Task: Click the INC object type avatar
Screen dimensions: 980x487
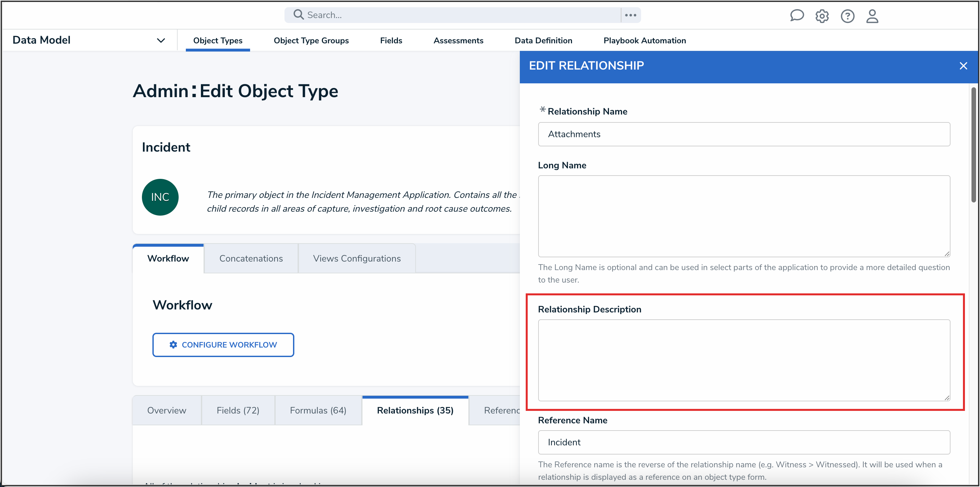Action: pos(160,197)
